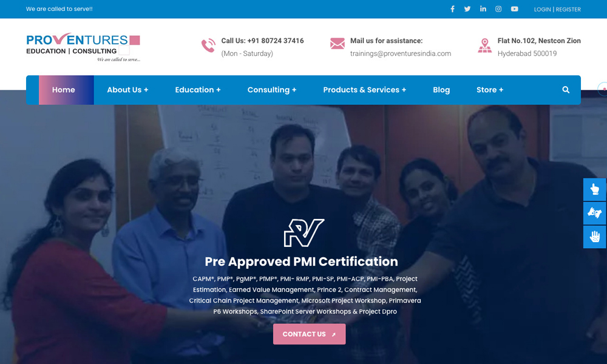Expand the Store + menu

490,90
